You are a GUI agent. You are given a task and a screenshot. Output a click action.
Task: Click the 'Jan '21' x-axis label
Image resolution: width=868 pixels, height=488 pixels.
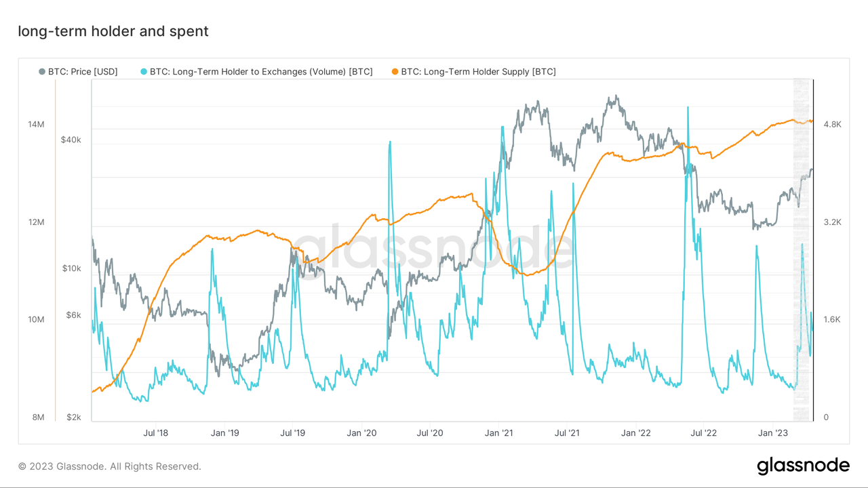pos(498,432)
